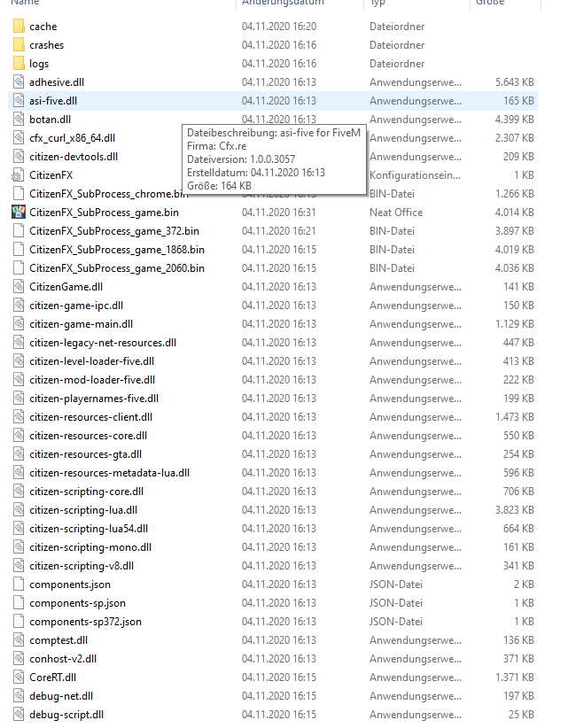Select the file name conhost-v2.dll
This screenshot has height=728, width=583.
pos(63,658)
